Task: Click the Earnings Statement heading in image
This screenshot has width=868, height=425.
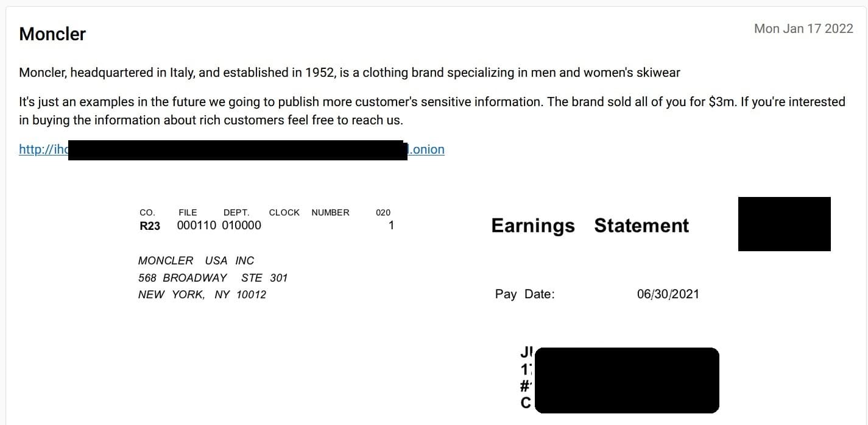Action: pos(590,226)
